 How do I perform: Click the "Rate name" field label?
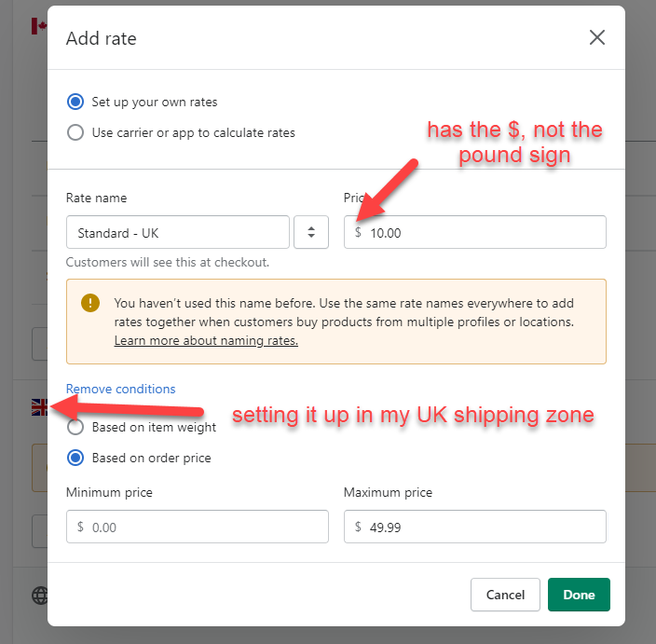[96, 198]
